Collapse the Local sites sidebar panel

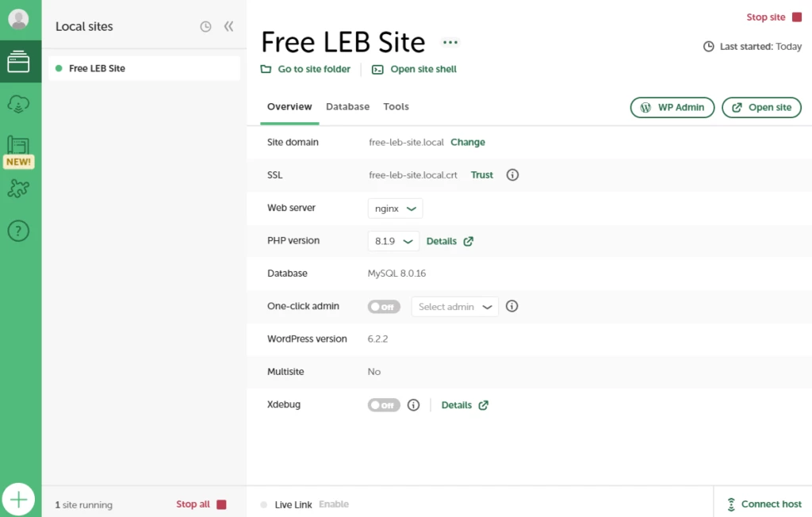(228, 27)
